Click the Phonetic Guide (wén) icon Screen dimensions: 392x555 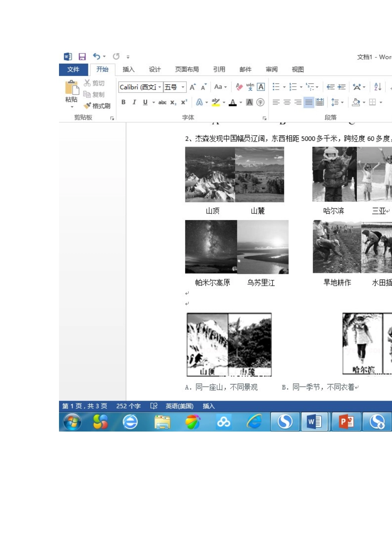pos(250,87)
